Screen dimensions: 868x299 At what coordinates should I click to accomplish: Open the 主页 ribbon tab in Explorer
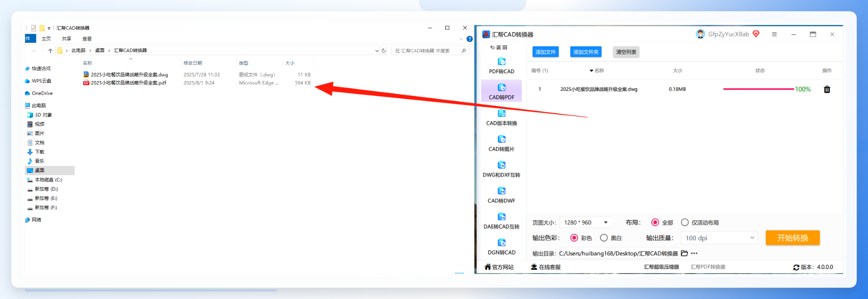tap(46, 39)
